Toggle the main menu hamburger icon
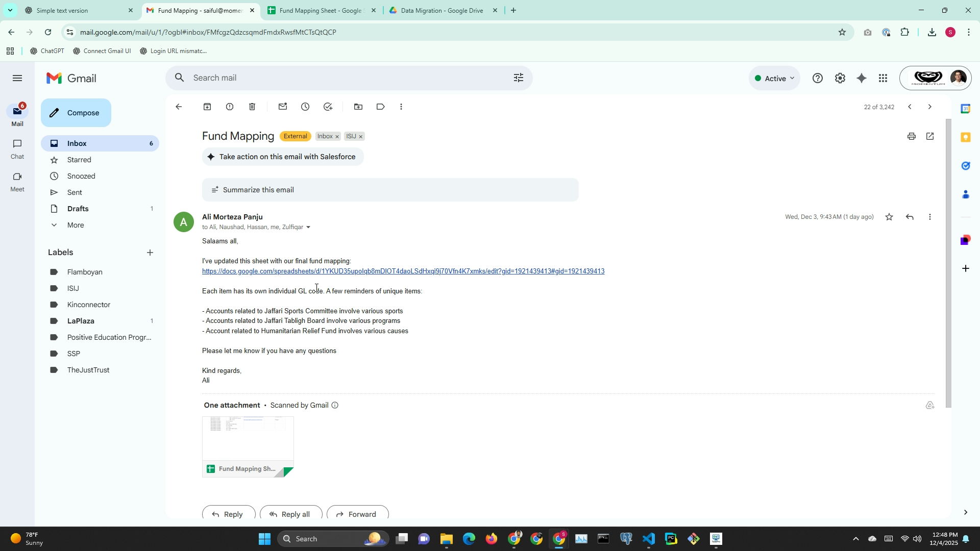 [17, 78]
